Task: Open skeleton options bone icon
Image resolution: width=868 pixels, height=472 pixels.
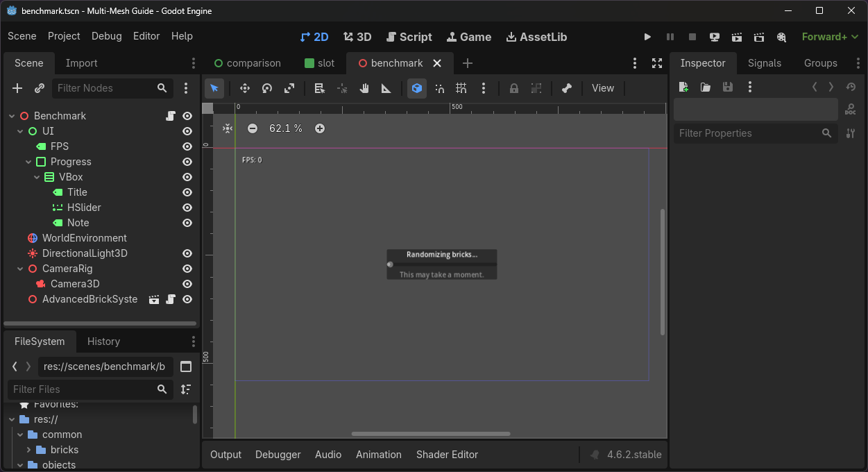Action: [x=567, y=88]
